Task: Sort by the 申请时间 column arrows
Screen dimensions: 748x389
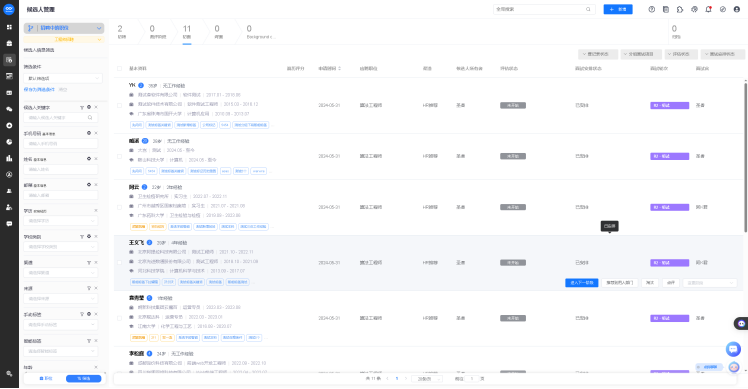Action: click(340, 68)
